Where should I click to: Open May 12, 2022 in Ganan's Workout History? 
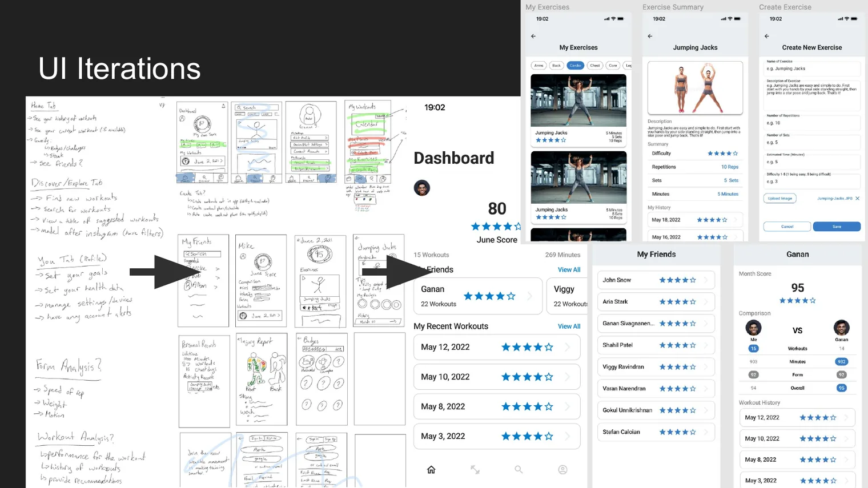tap(797, 418)
